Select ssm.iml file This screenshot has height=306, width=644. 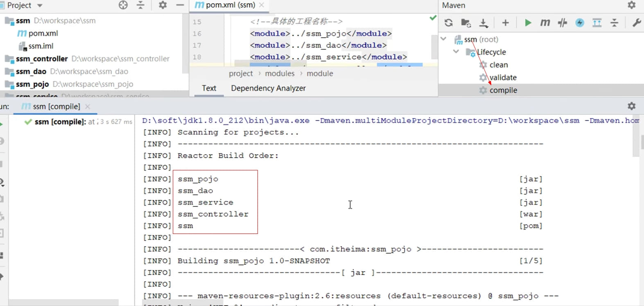point(36,46)
